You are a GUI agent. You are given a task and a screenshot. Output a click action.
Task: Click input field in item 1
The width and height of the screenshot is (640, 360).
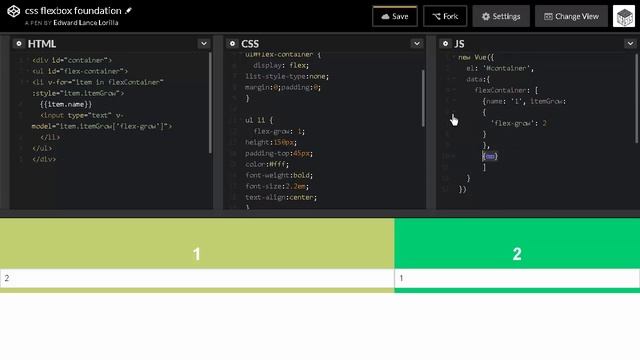click(197, 278)
